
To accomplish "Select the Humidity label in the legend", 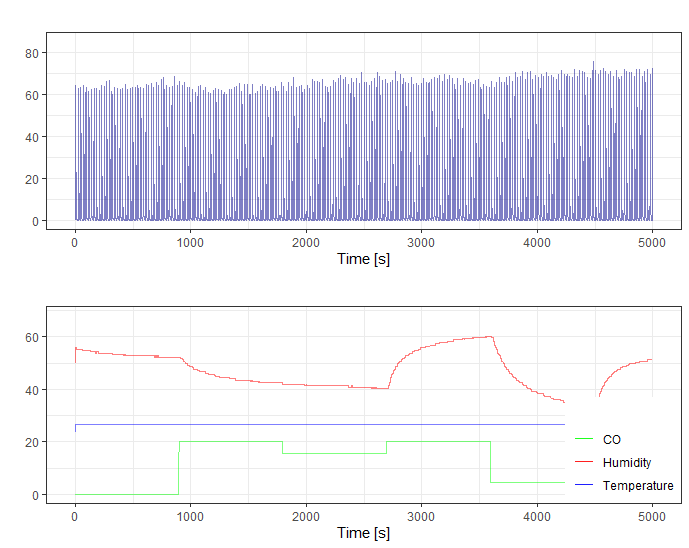I will (627, 462).
